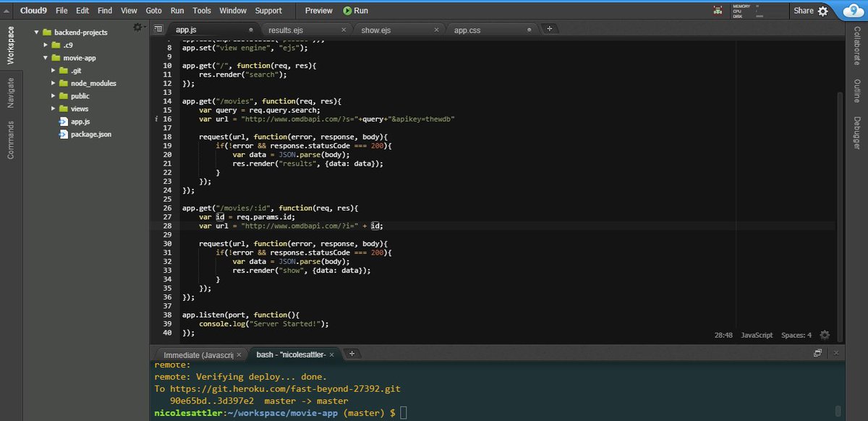Switch to the show.ejs tab
Screen dimensions: 868x421
pyautogui.click(x=398, y=30)
